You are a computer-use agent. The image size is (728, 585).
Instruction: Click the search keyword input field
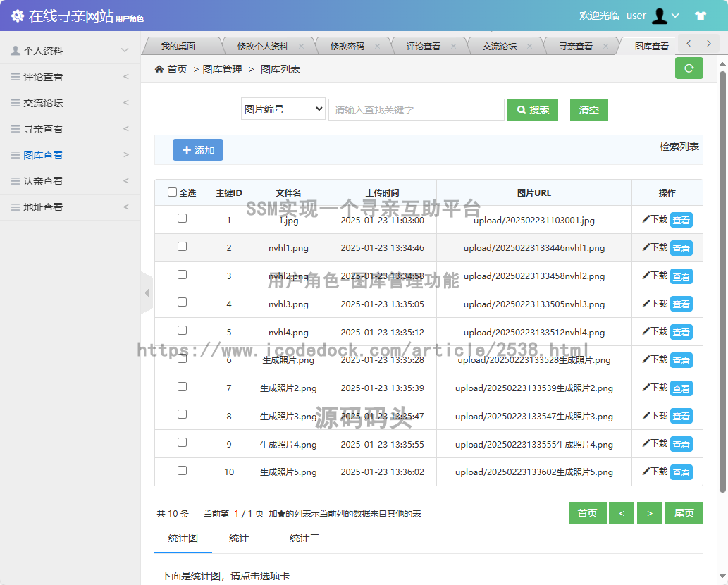pos(417,109)
